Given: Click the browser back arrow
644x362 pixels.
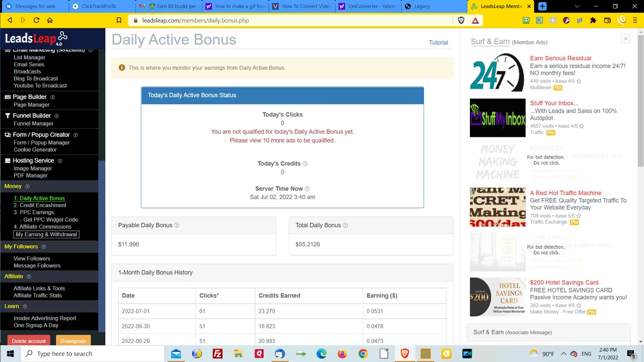Looking at the screenshot, I should pyautogui.click(x=10, y=20).
